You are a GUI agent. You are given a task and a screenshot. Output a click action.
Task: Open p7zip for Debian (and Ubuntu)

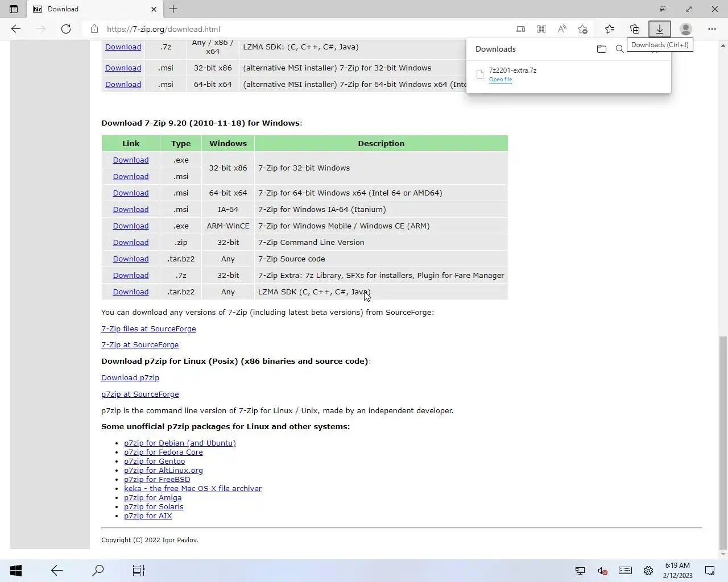click(180, 443)
